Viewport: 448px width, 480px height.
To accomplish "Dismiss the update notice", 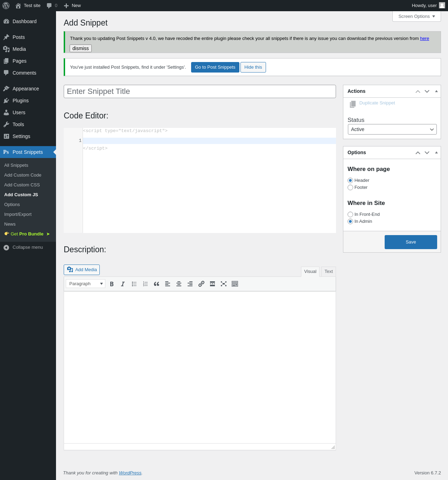I will (x=80, y=48).
